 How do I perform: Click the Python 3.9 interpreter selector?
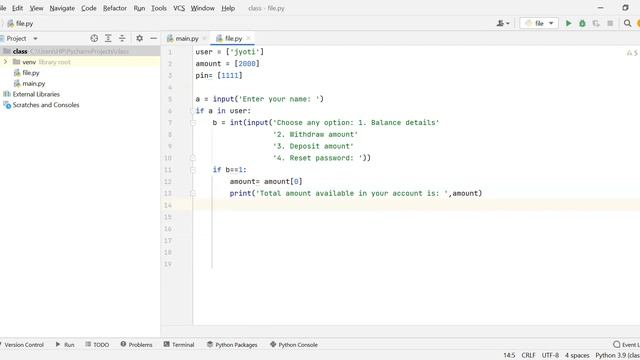point(617,355)
